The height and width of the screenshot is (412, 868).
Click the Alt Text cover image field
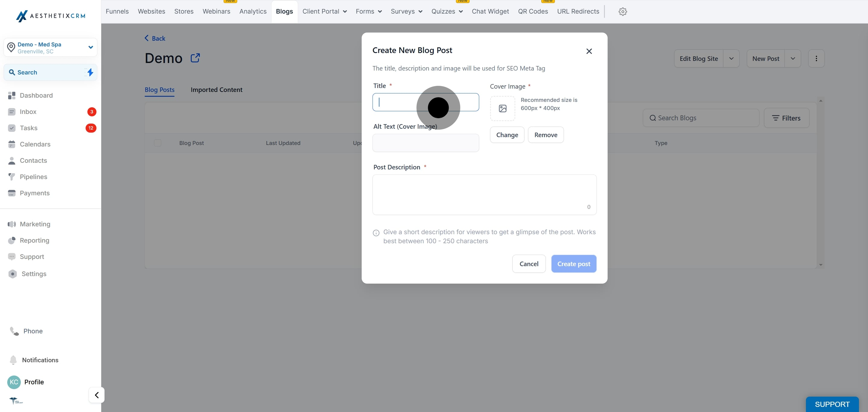coord(425,143)
